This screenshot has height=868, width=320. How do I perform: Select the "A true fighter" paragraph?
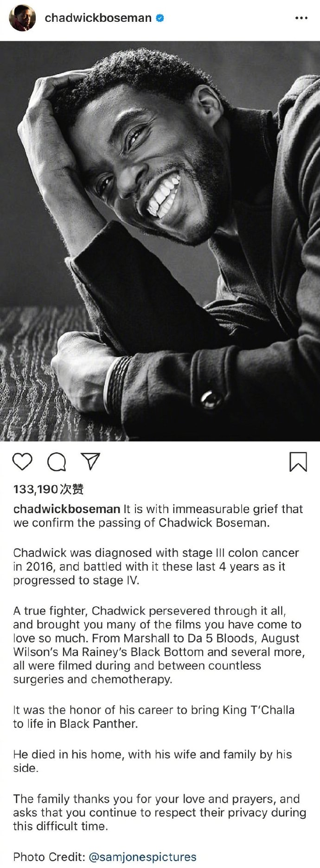point(159,645)
